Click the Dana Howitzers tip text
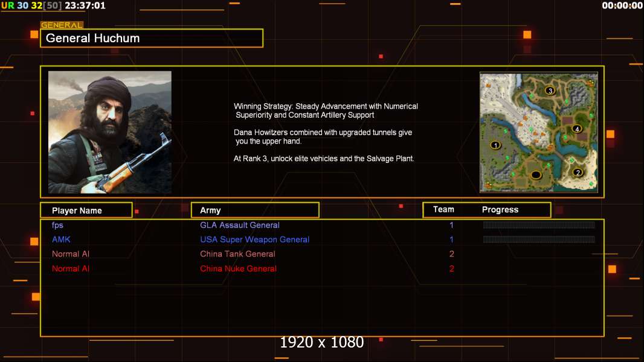 pos(323,136)
